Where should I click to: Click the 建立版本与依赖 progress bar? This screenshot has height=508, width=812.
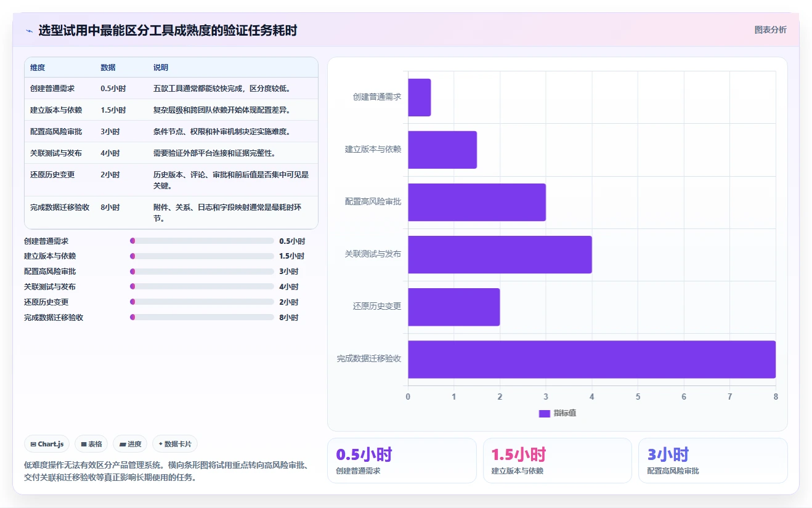click(202, 256)
